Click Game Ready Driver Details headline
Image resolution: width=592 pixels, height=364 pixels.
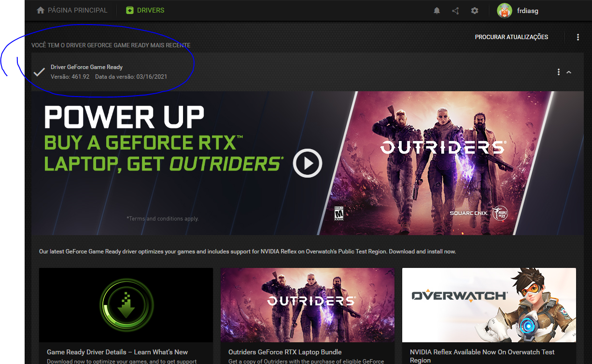click(x=117, y=352)
